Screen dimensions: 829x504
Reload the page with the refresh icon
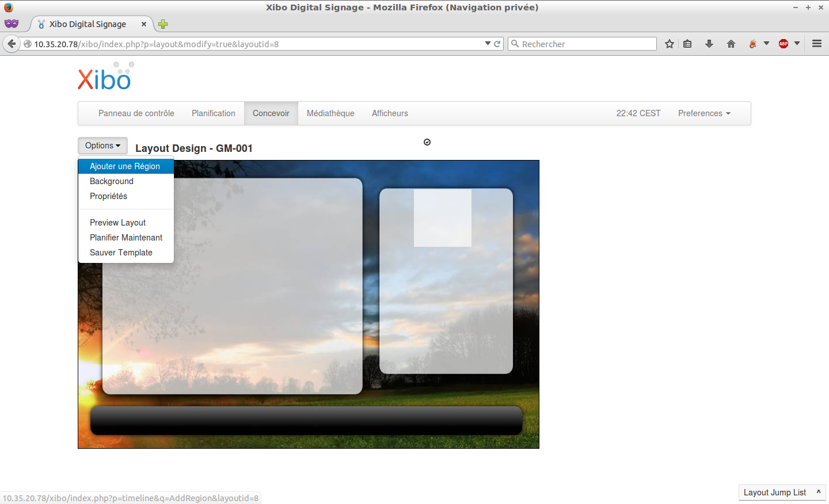point(497,44)
